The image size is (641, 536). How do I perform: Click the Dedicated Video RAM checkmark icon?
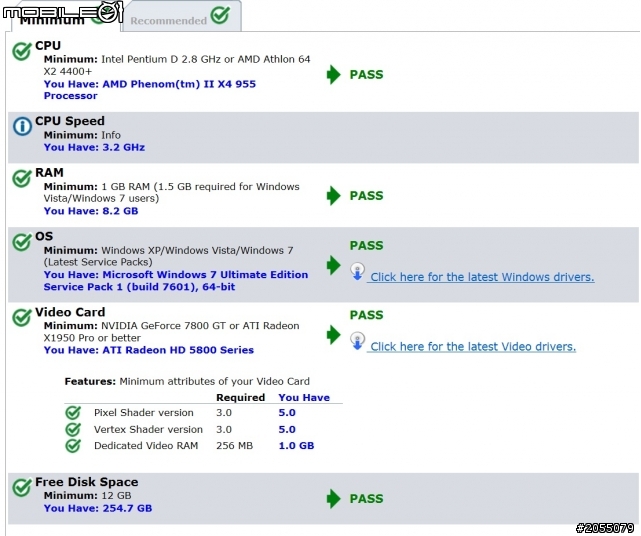[73, 446]
